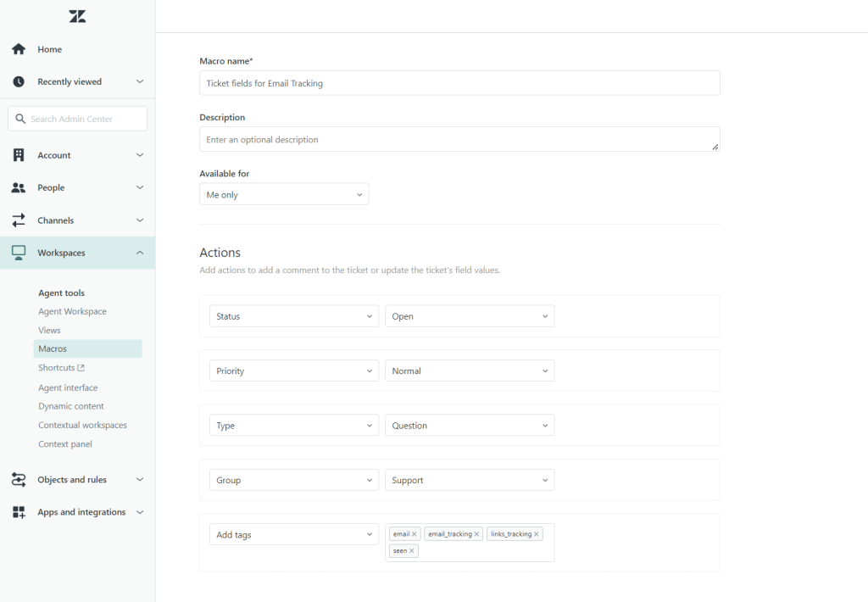Open Agent Workspace from the sidebar
Image resolution: width=868 pixels, height=602 pixels.
[72, 311]
